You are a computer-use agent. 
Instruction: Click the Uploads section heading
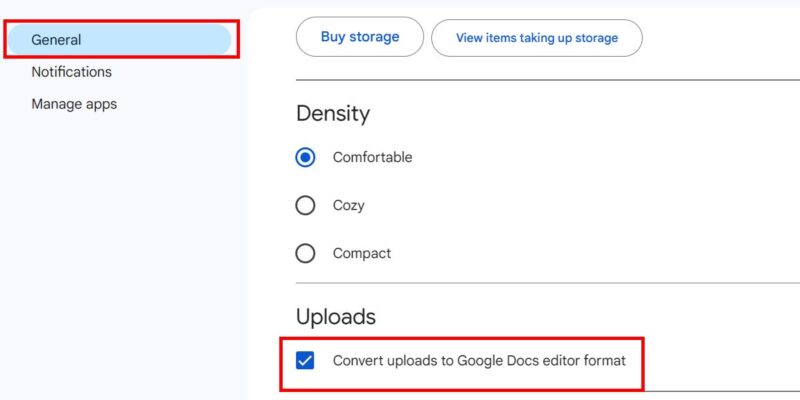coord(336,317)
